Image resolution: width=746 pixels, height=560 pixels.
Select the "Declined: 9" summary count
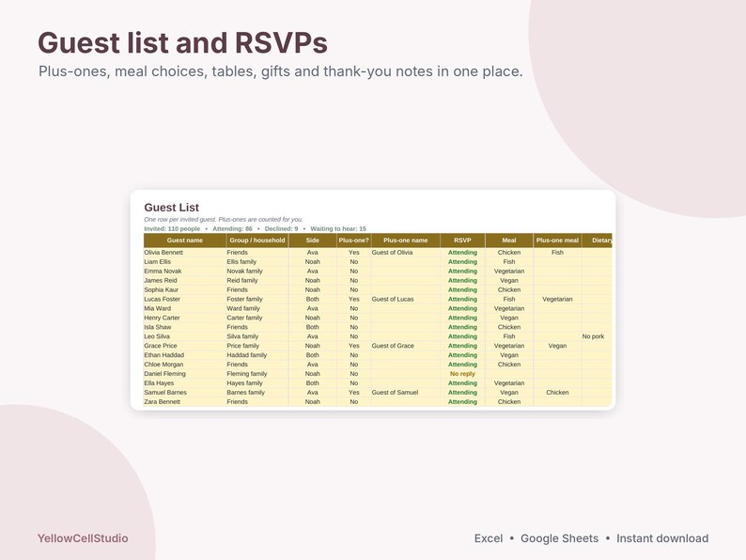click(281, 229)
